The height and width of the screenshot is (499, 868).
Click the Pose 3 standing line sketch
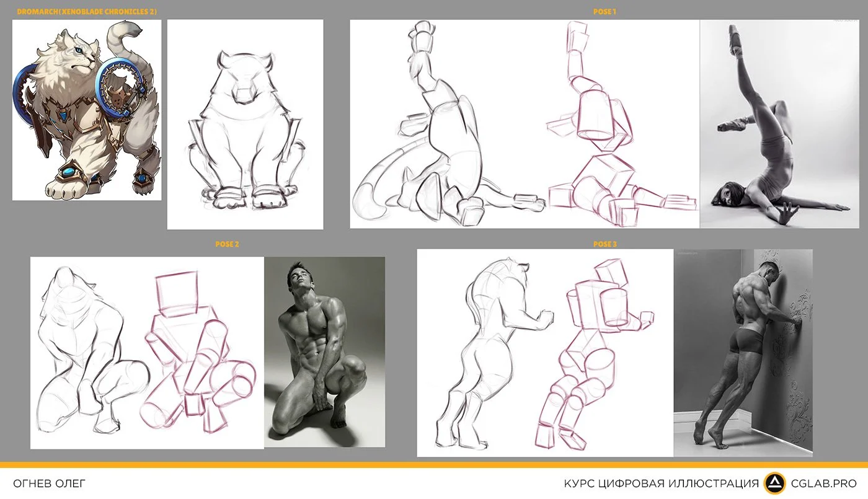(495, 353)
